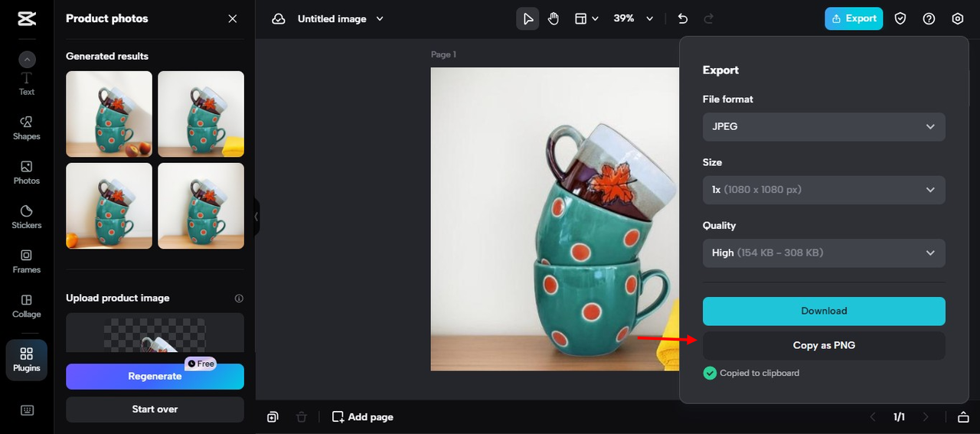Image resolution: width=980 pixels, height=434 pixels.
Task: Click the Regenerate button
Action: tap(155, 376)
